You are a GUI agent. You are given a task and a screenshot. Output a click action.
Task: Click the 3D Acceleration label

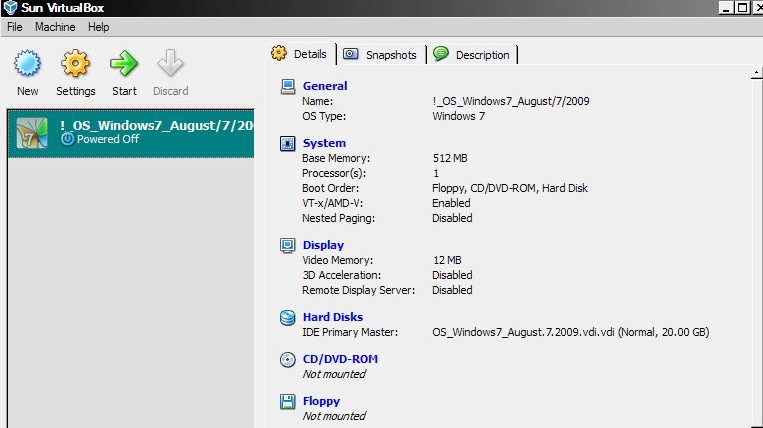click(x=342, y=275)
